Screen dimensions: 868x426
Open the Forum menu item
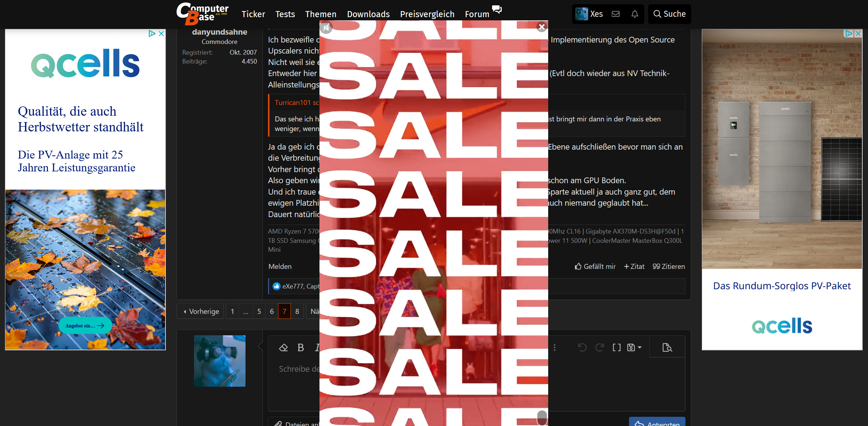coord(477,14)
